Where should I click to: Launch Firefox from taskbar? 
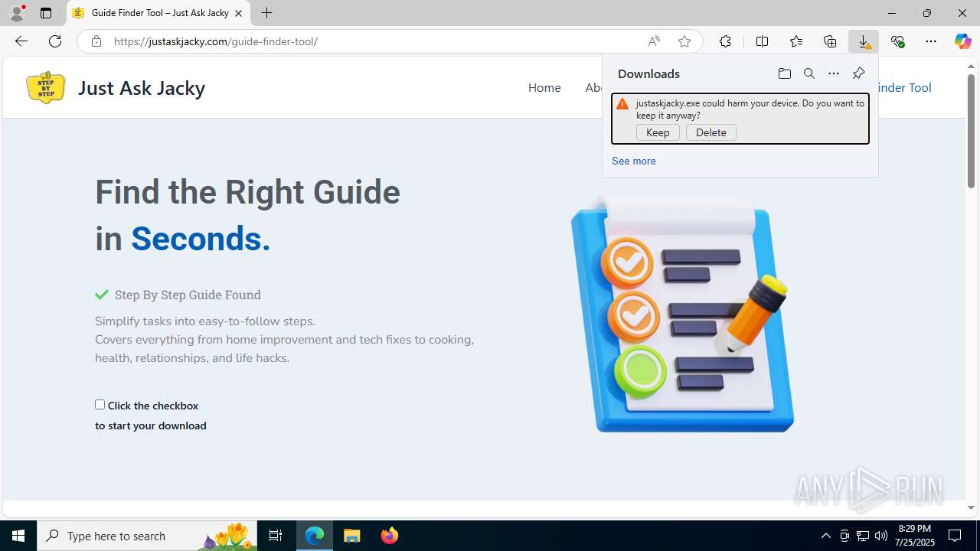coord(389,536)
